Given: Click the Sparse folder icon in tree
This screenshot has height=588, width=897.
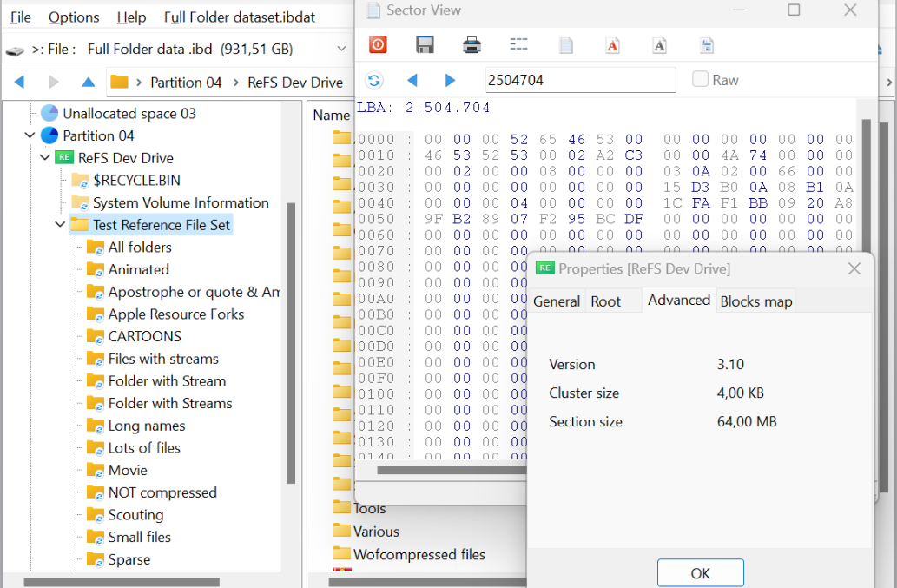Looking at the screenshot, I should click(x=95, y=559).
